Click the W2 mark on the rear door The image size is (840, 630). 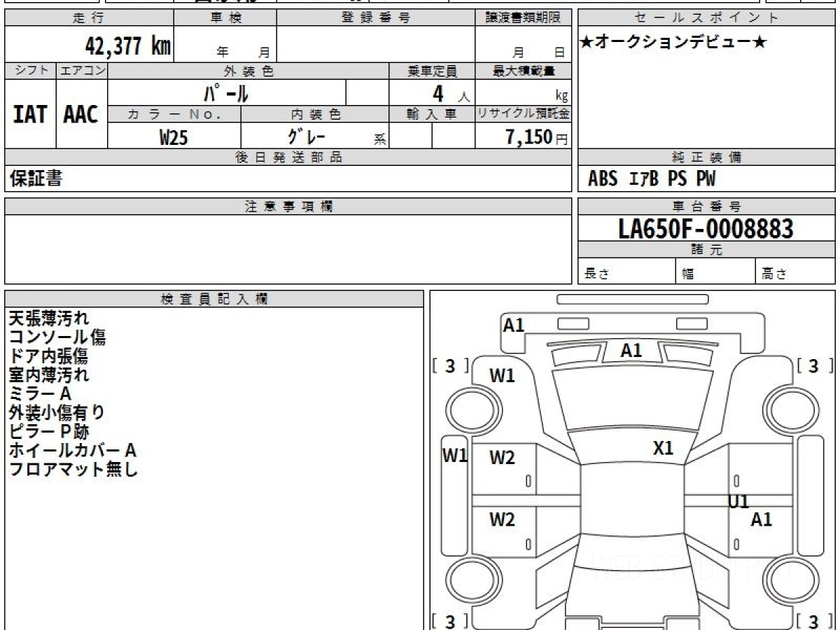(x=502, y=519)
